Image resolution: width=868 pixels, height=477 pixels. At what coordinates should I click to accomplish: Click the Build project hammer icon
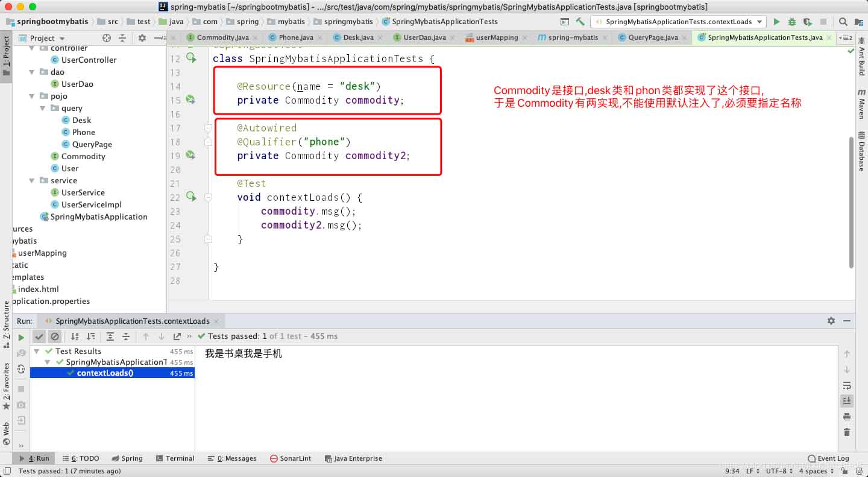(580, 22)
